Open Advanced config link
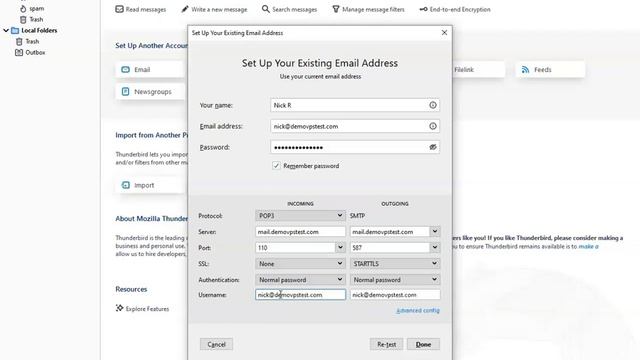The image size is (640, 360). pos(418,311)
